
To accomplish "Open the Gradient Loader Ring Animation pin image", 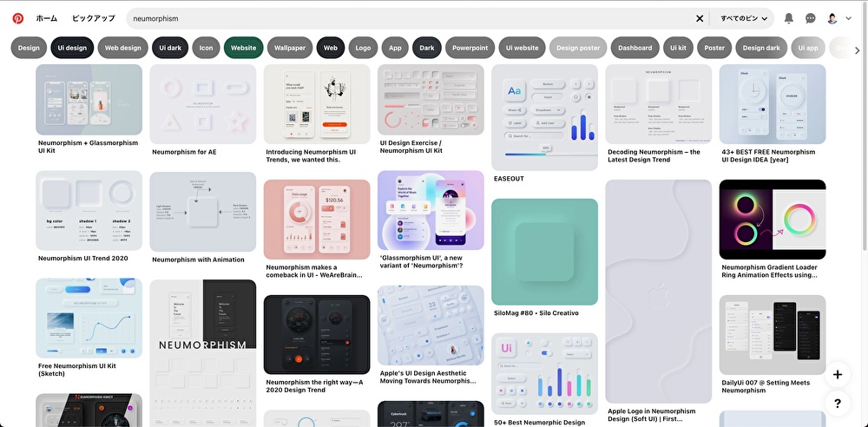I will tap(773, 220).
